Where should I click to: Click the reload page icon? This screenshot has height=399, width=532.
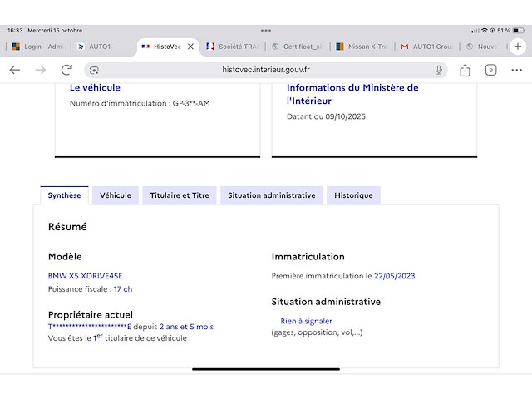(x=66, y=70)
